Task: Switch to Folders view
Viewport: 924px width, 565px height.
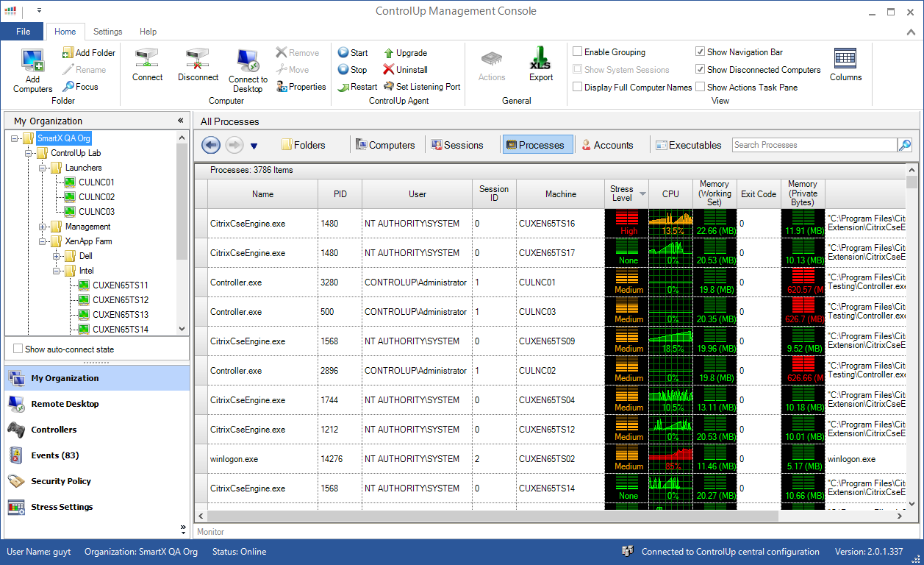Action: click(303, 145)
